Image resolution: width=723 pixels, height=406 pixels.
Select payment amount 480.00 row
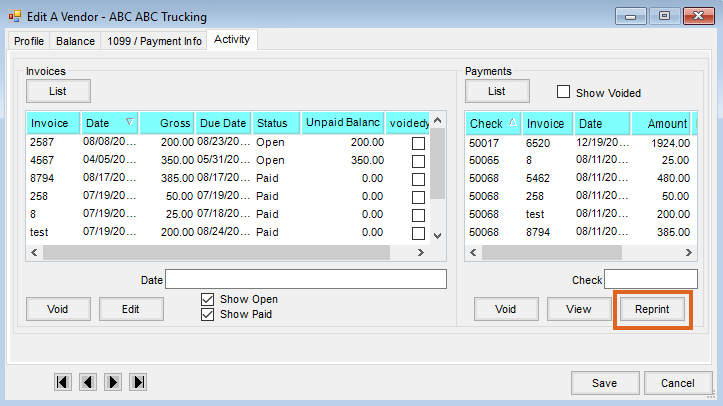(x=581, y=178)
